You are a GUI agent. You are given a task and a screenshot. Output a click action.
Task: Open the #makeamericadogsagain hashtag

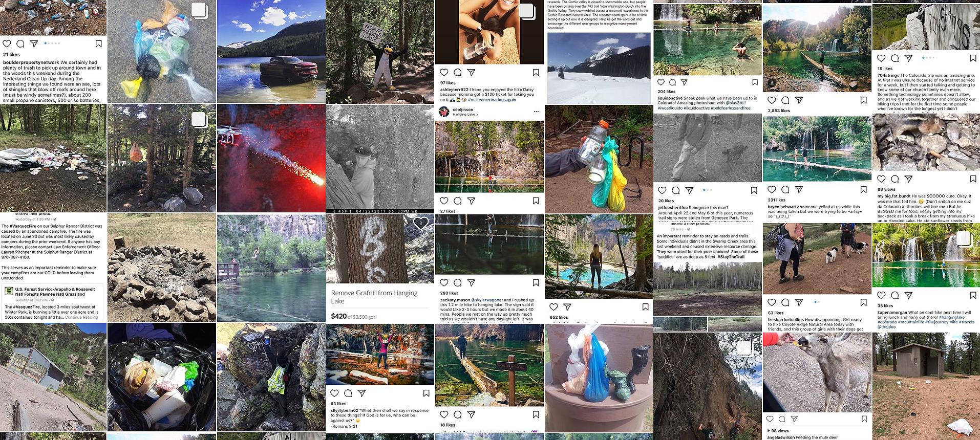pyautogui.click(x=492, y=100)
